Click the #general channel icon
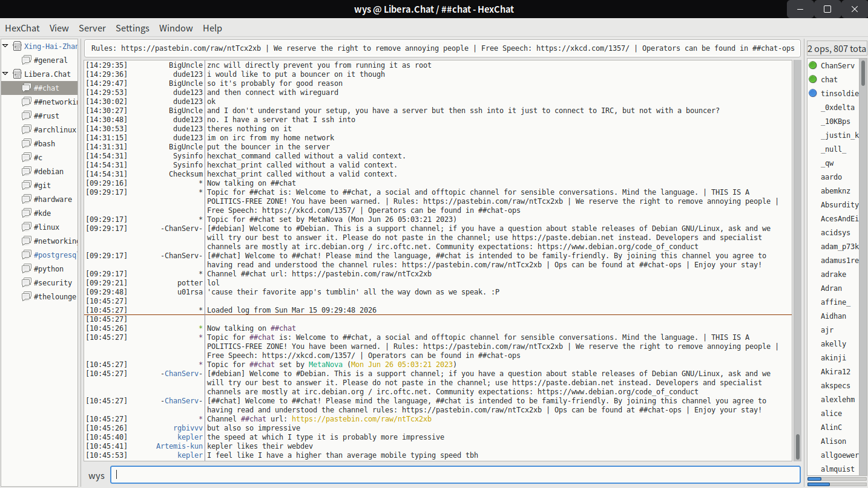868x488 pixels. click(x=26, y=60)
